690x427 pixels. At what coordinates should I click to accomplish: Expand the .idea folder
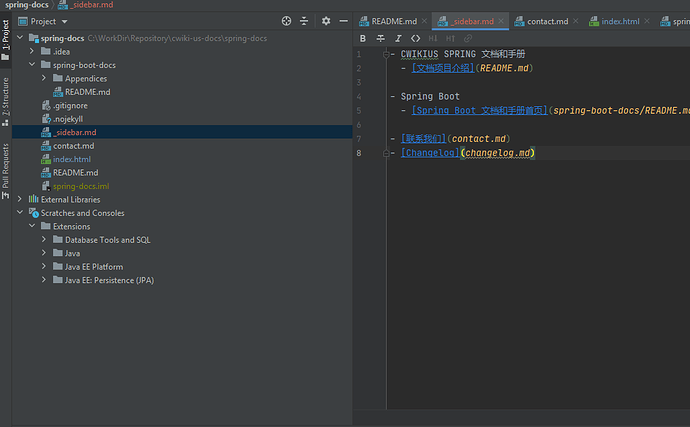[32, 52]
